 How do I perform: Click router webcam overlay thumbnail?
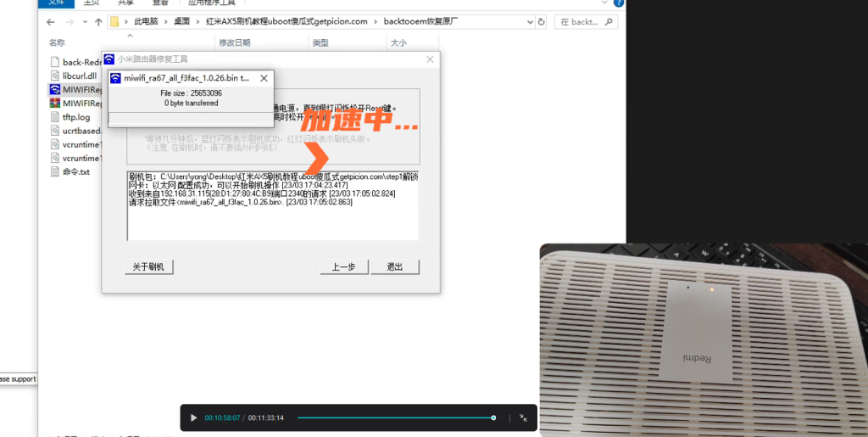tap(704, 340)
